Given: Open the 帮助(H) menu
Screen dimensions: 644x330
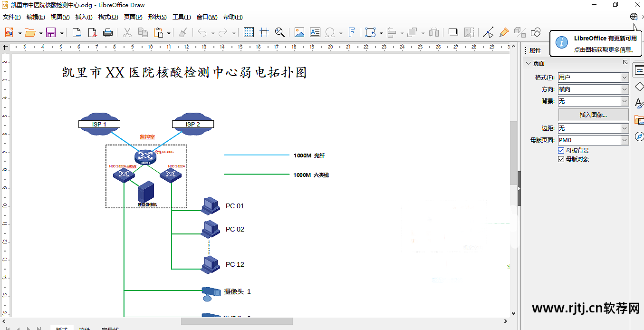Looking at the screenshot, I should pos(232,17).
